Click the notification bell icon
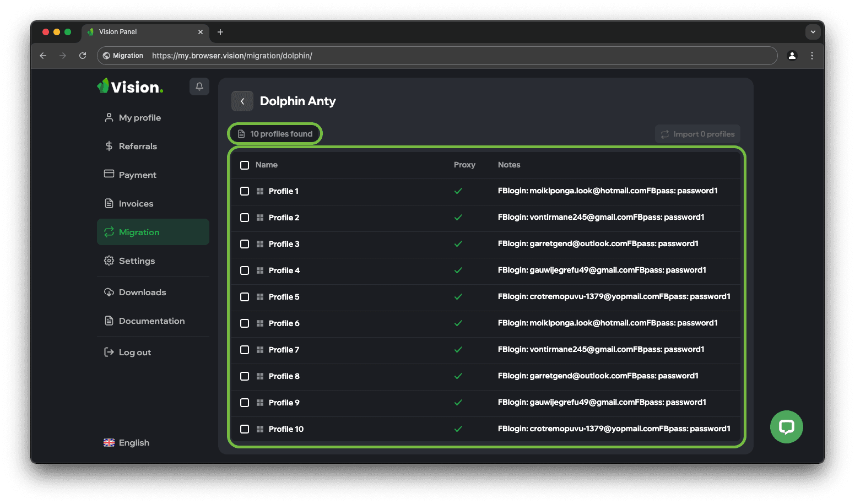 (x=199, y=86)
